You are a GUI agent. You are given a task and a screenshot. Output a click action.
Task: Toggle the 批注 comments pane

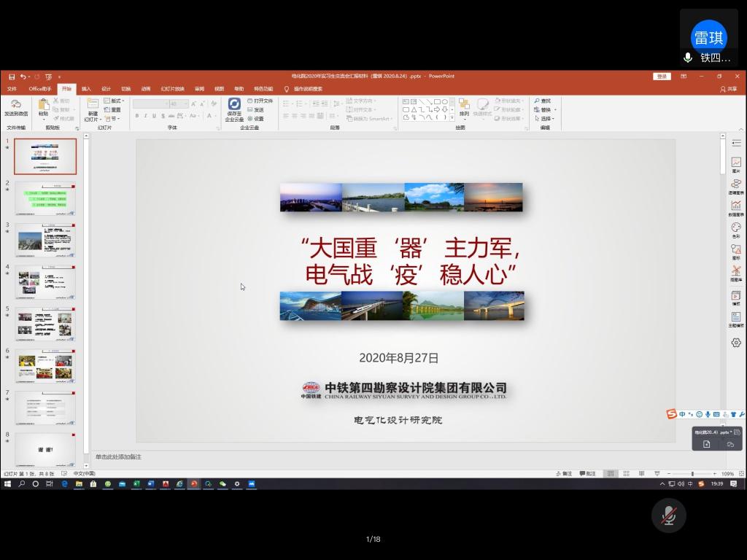(x=589, y=472)
